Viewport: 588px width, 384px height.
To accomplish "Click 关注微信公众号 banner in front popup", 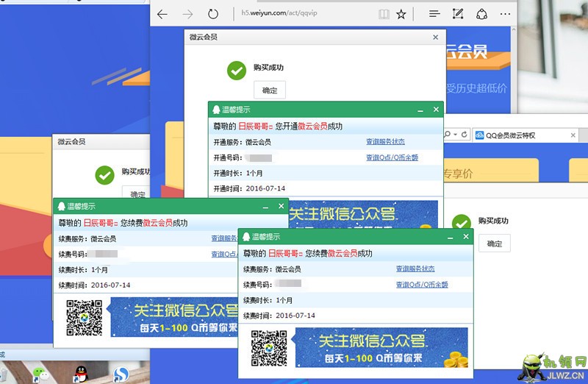I will (381, 347).
